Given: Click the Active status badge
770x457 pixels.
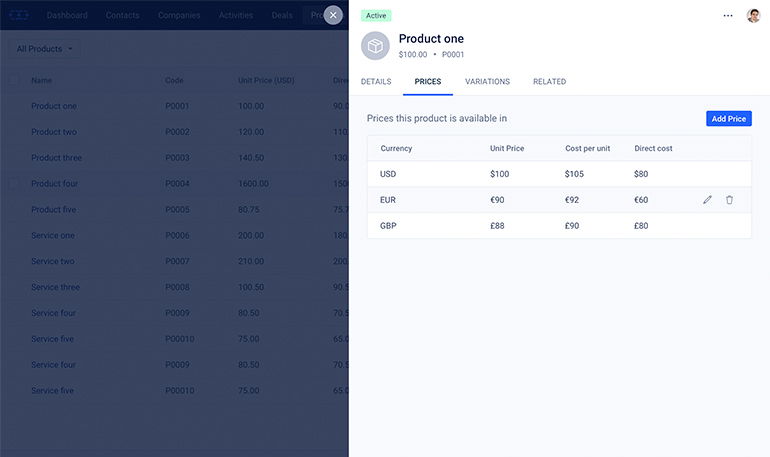Looking at the screenshot, I should (x=376, y=16).
